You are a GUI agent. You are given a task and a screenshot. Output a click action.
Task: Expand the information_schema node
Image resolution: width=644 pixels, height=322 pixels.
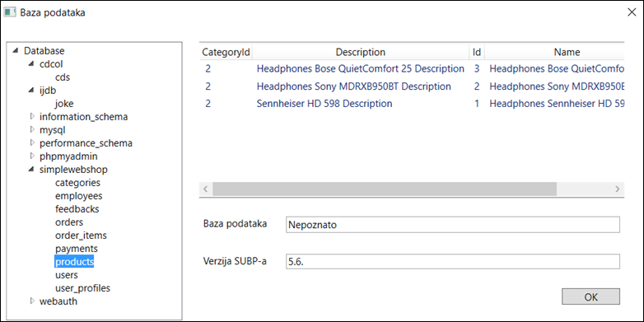pos(32,117)
